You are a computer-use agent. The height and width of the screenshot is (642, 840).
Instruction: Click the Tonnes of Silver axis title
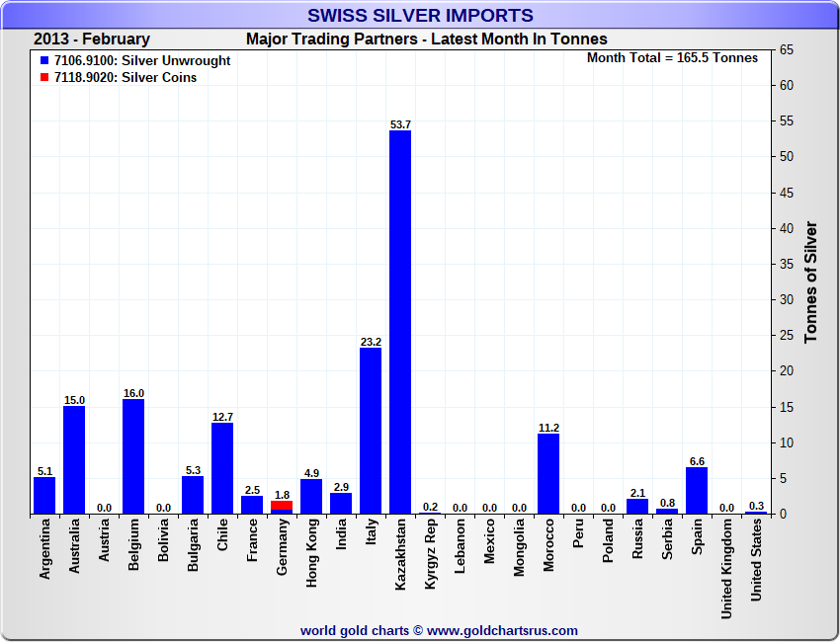[x=811, y=281]
